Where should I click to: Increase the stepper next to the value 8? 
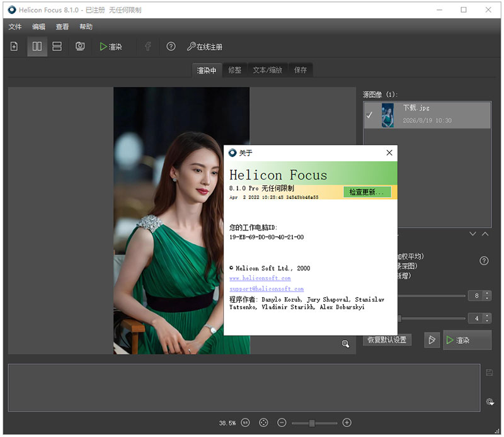(488, 293)
